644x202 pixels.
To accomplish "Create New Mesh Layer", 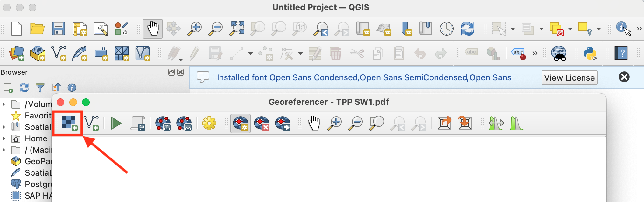I will point(122,53).
